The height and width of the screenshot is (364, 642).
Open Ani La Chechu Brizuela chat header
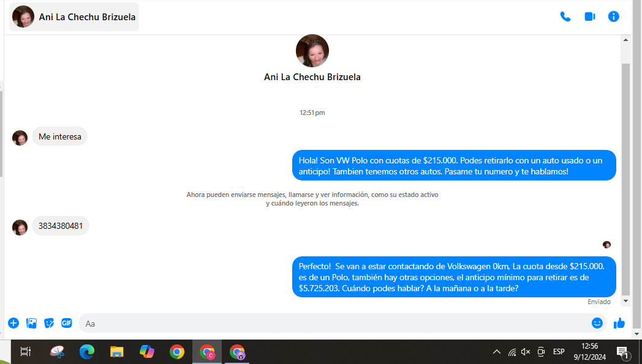click(x=75, y=17)
